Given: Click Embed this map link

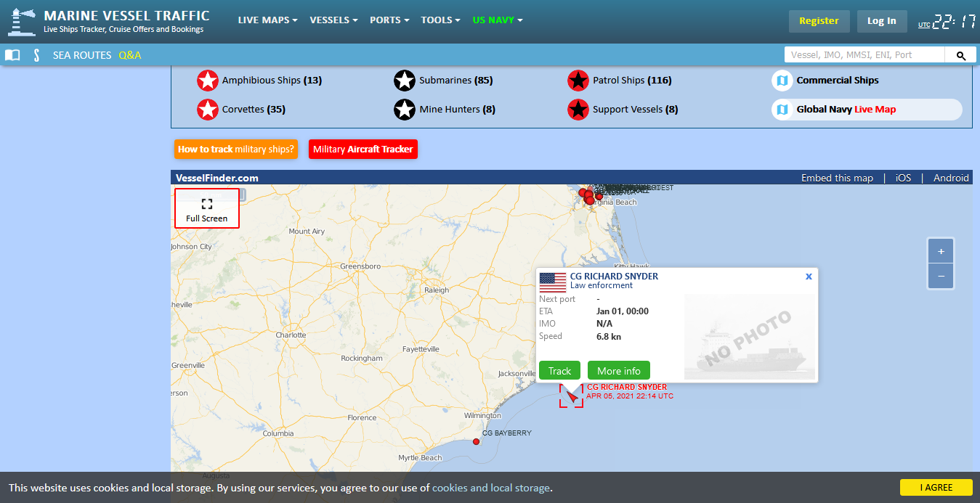Looking at the screenshot, I should click(837, 178).
